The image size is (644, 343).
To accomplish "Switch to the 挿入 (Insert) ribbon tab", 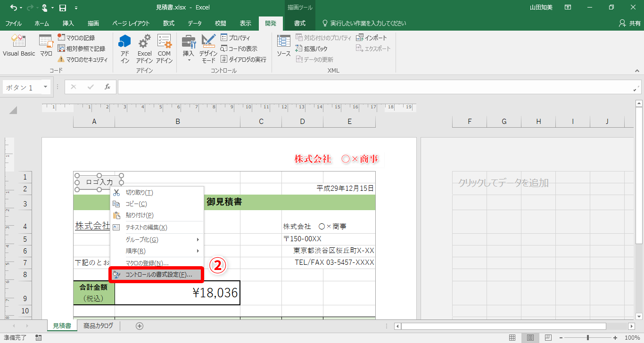I will click(x=68, y=23).
